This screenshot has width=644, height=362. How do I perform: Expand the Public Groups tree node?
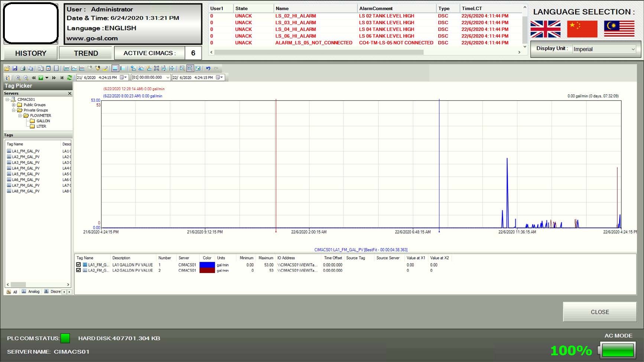coord(14,105)
